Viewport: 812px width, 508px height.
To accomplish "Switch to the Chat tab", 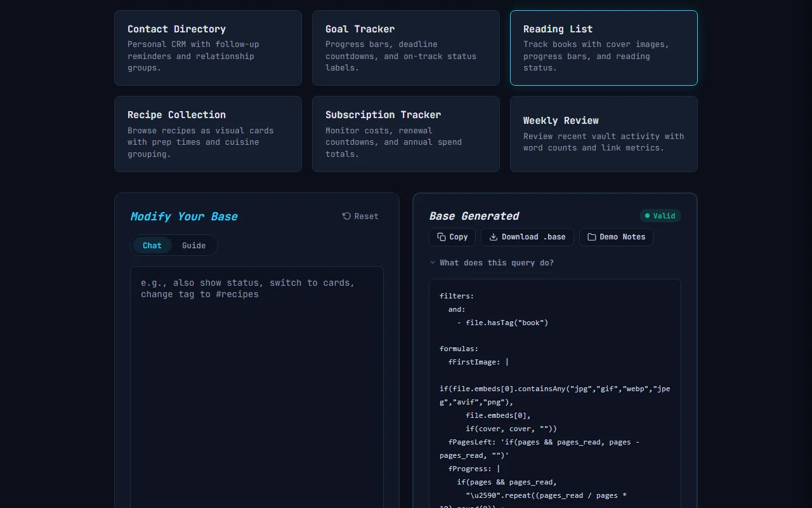I will tap(152, 246).
